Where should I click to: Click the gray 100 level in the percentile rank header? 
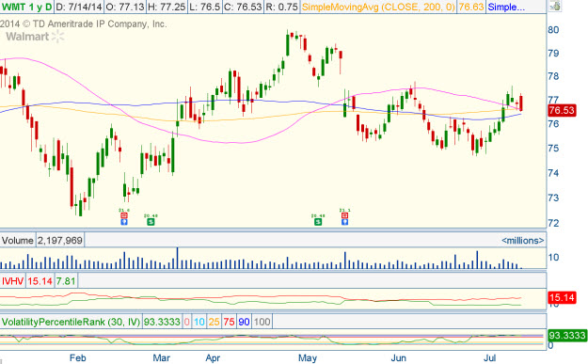[262, 322]
